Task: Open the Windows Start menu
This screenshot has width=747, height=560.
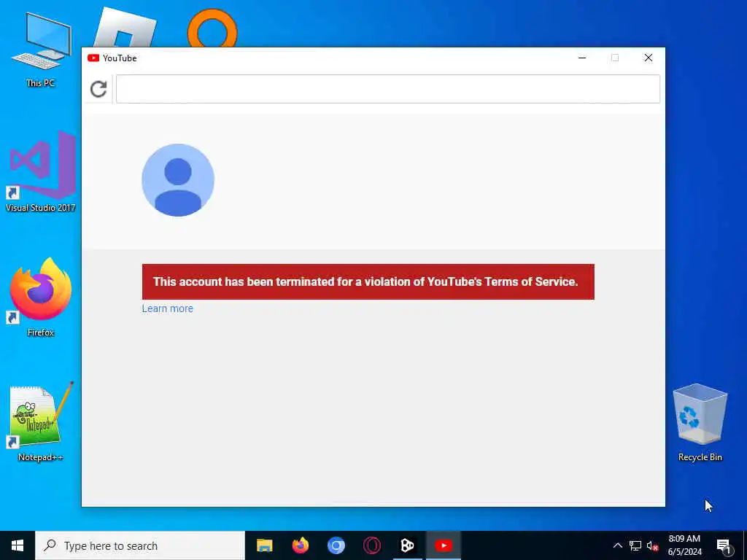Action: click(x=18, y=545)
